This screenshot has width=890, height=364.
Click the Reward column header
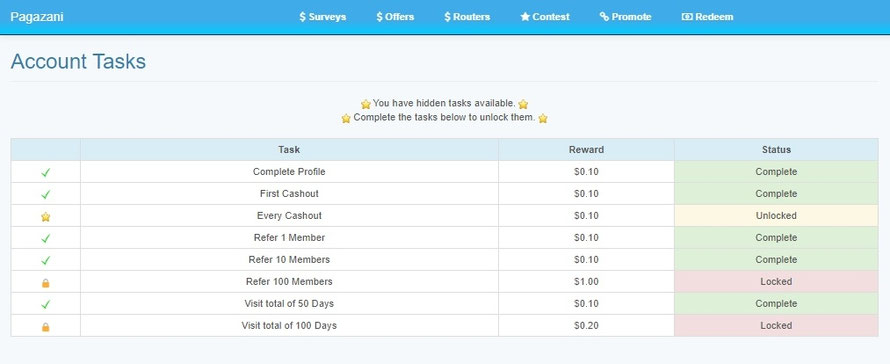586,150
